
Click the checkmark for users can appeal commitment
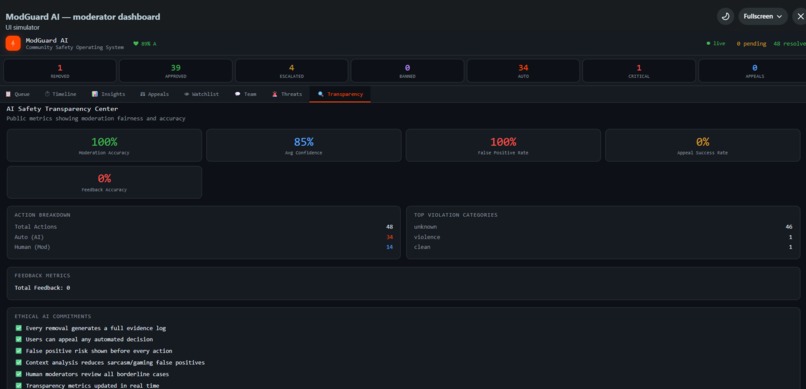tap(19, 339)
